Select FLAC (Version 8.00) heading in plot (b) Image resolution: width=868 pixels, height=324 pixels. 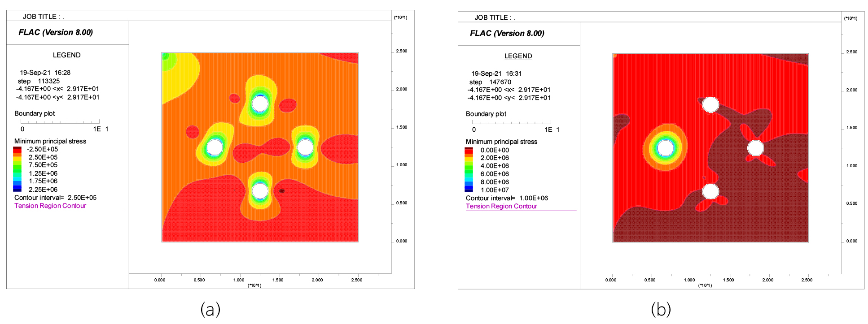507,33
